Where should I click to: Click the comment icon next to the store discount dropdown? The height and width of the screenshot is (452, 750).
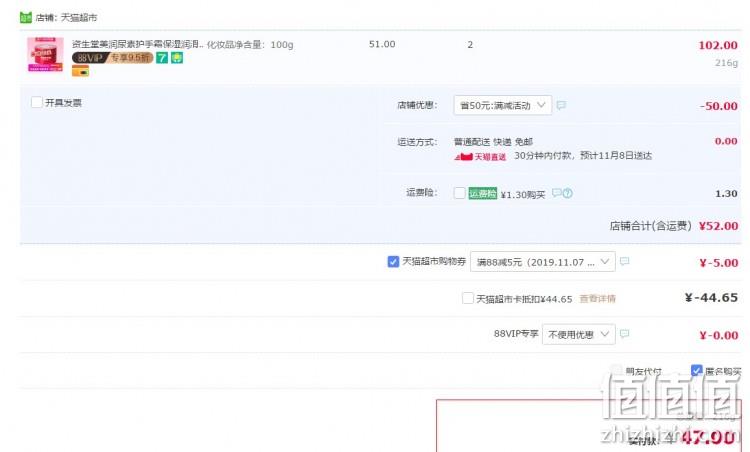561,105
